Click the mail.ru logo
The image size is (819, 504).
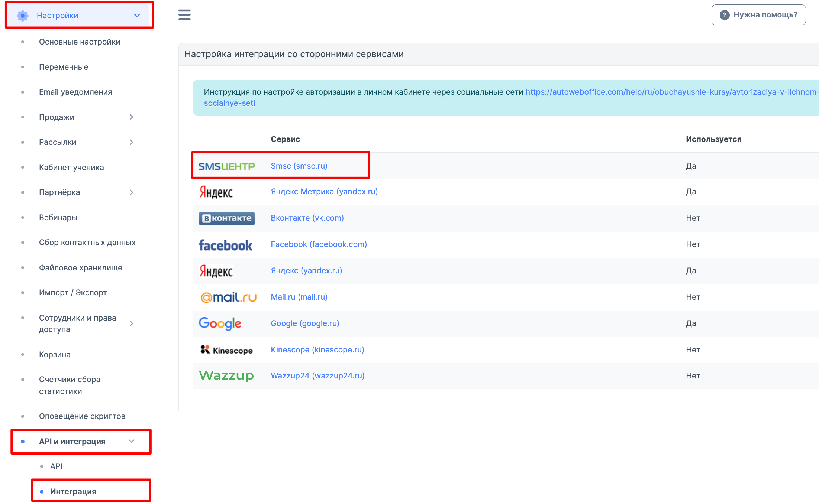click(228, 297)
